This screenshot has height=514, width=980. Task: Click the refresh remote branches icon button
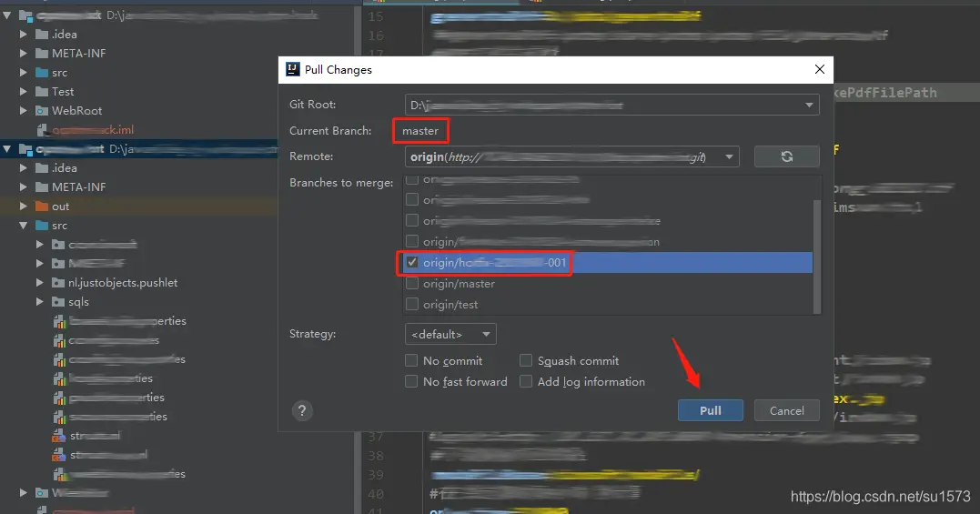786,156
